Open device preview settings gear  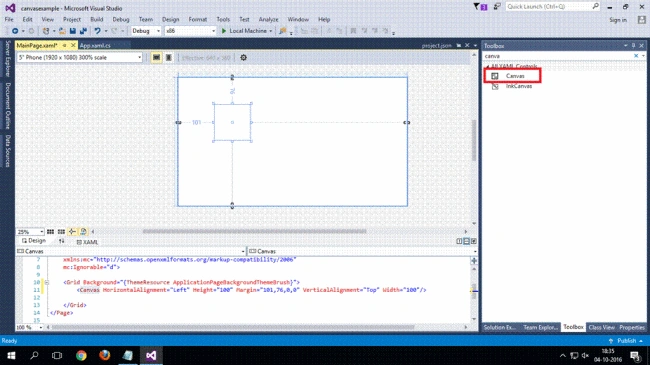(243, 58)
